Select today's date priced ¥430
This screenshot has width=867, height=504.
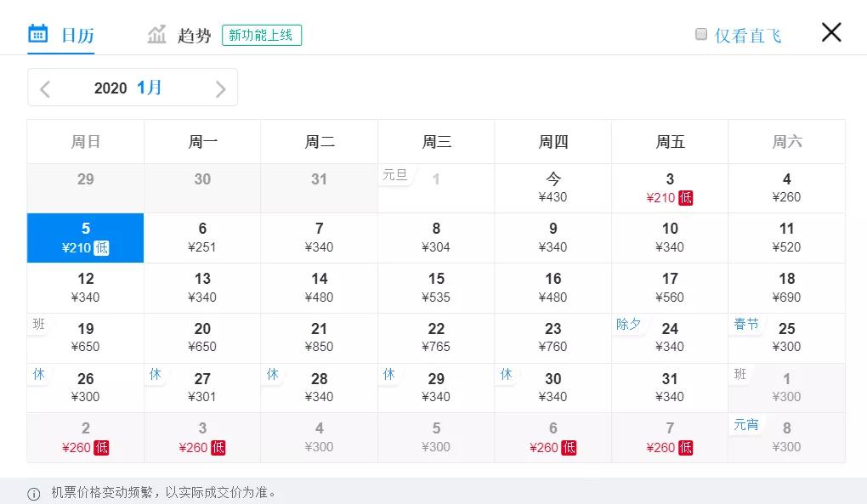pyautogui.click(x=552, y=188)
